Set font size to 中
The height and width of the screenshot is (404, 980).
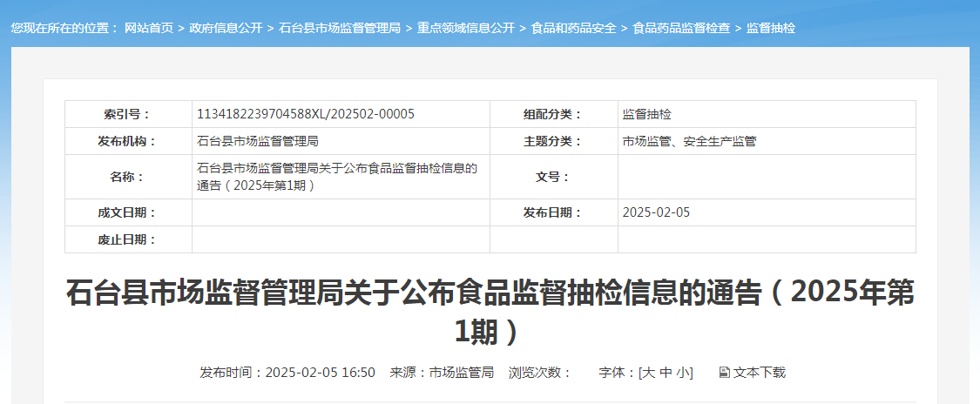pyautogui.click(x=666, y=373)
